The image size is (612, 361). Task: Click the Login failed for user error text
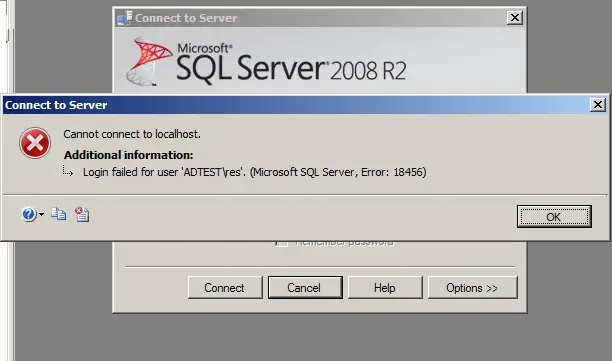pos(254,172)
